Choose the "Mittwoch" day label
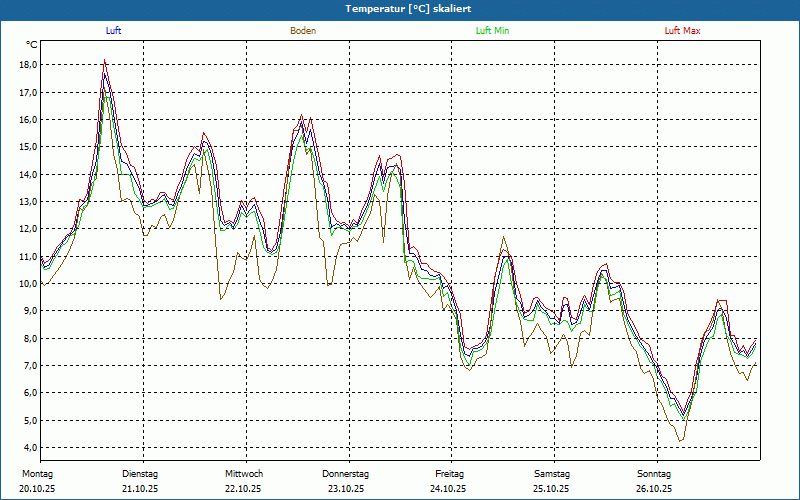 [x=244, y=473]
